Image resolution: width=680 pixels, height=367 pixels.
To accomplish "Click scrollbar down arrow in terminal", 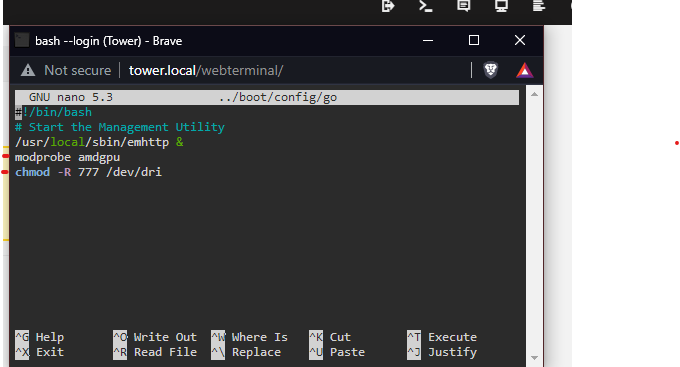I will [534, 358].
